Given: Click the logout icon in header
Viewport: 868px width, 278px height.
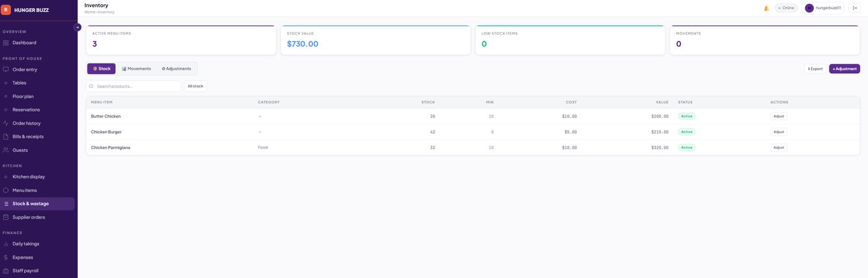Looking at the screenshot, I should pos(855,8).
